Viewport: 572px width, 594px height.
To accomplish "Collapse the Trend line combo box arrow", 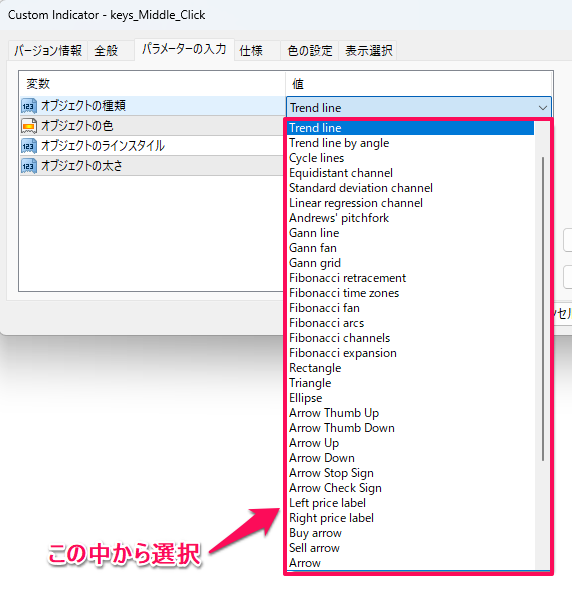I will pyautogui.click(x=542, y=108).
